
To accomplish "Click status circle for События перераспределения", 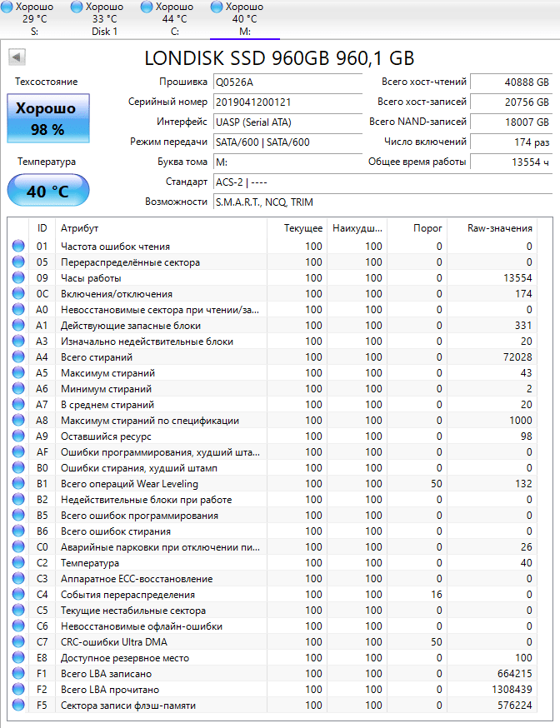I will click(18, 594).
